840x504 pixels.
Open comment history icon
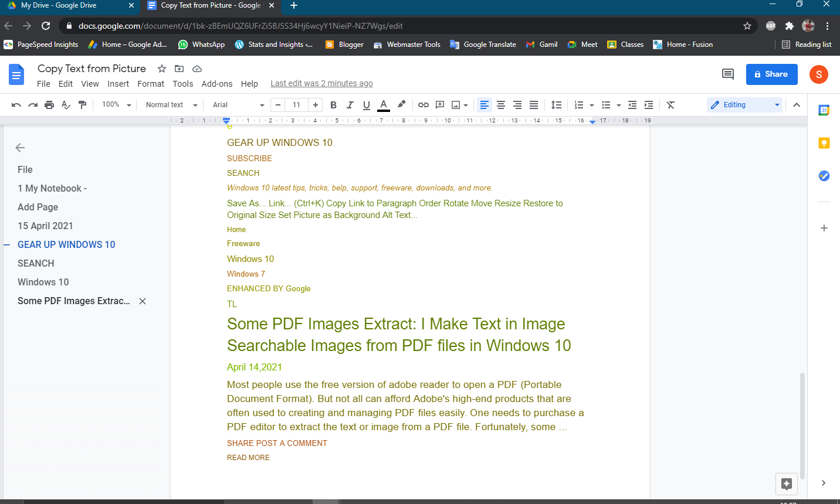point(728,74)
